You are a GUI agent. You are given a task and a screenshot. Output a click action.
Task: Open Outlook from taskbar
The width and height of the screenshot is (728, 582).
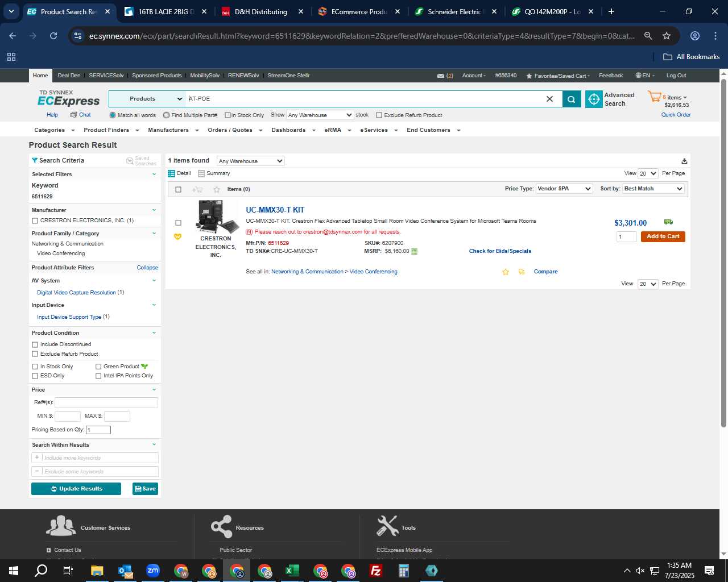(x=125, y=571)
